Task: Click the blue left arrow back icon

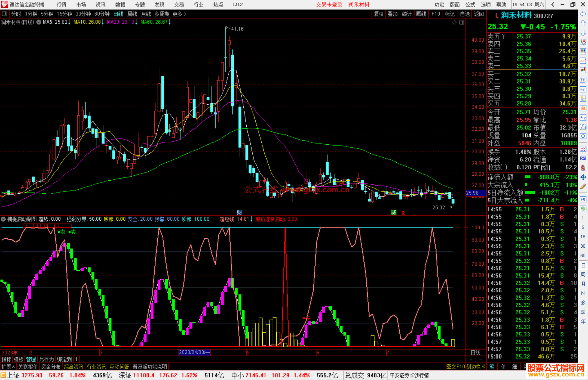Action: click(583, 14)
